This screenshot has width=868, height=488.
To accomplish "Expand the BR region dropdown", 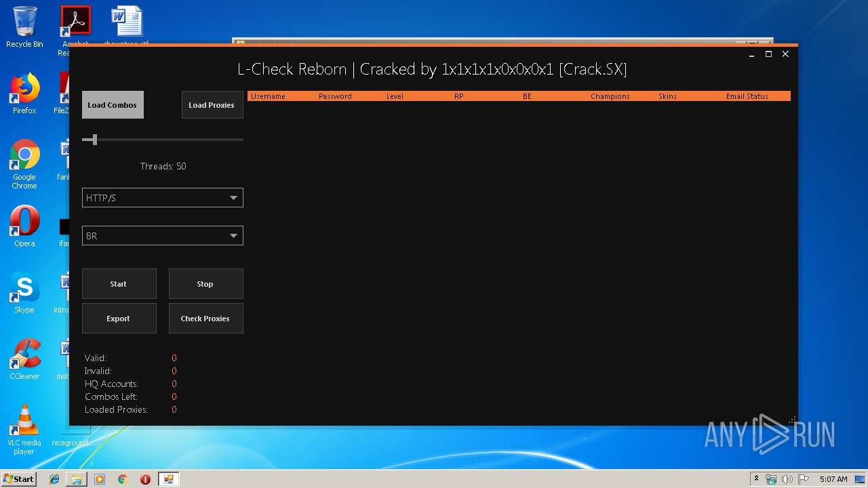I will [233, 236].
